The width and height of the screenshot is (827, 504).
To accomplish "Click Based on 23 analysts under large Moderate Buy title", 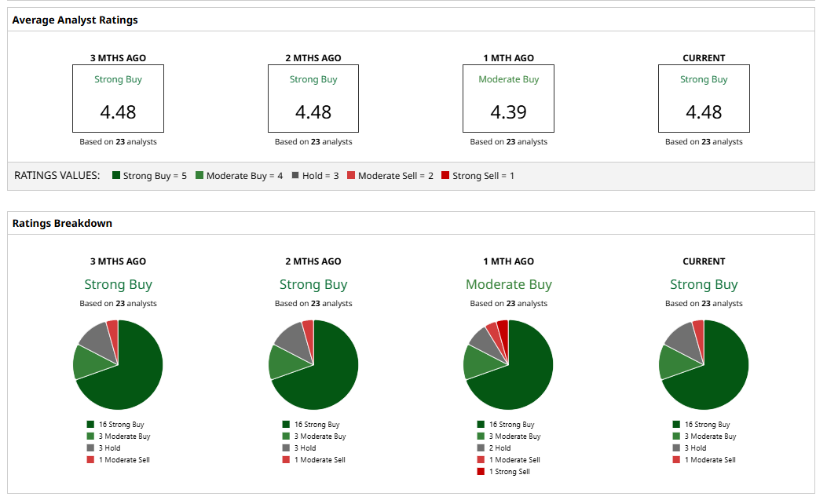I will coord(508,304).
